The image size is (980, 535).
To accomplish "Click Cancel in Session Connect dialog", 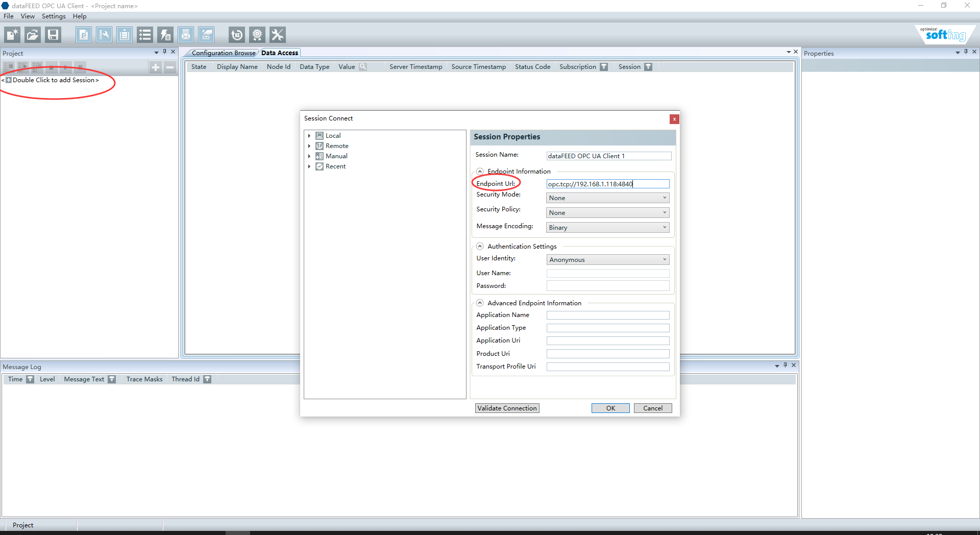I will coord(653,408).
